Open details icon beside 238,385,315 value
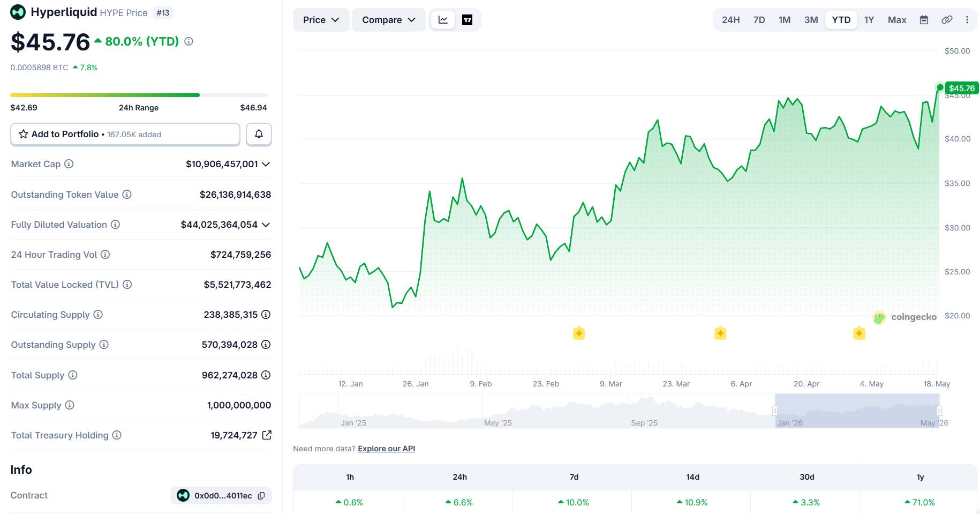The height and width of the screenshot is (514, 980). 266,315
